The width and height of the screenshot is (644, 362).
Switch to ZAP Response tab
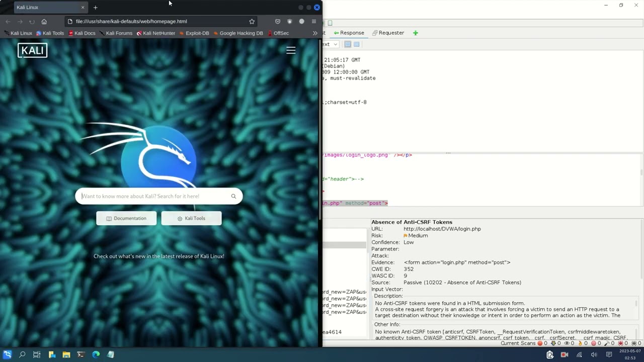[x=348, y=33]
